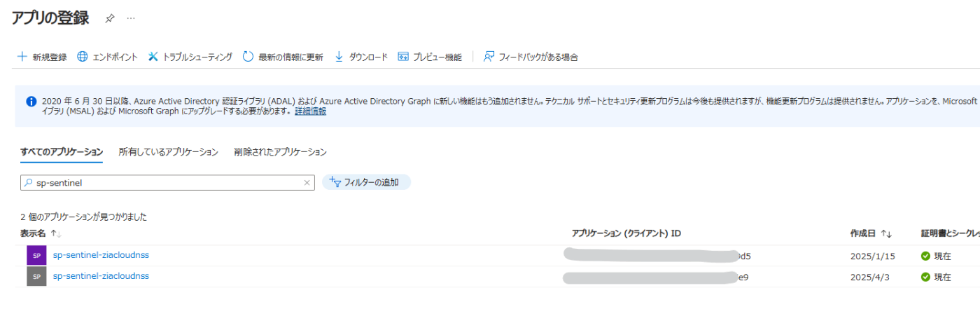Switch to 削除されたアプリケーション tab

280,152
